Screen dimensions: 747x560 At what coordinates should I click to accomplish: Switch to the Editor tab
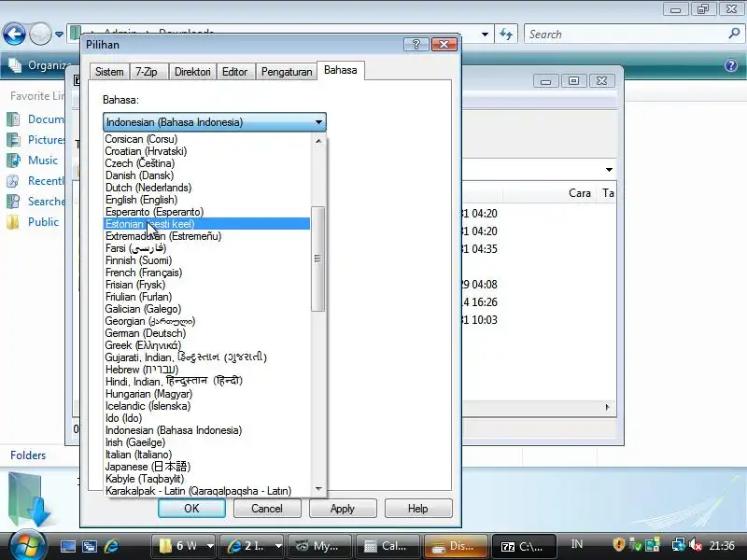235,72
